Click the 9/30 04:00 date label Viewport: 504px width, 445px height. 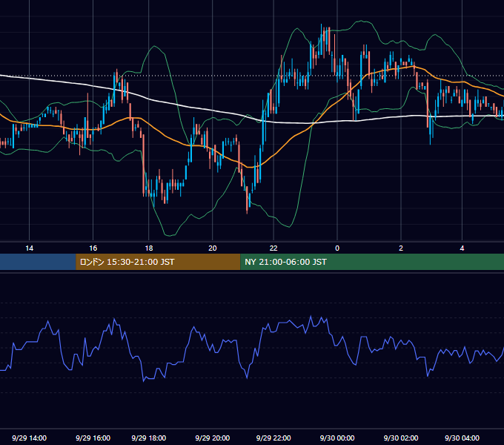[462, 438]
